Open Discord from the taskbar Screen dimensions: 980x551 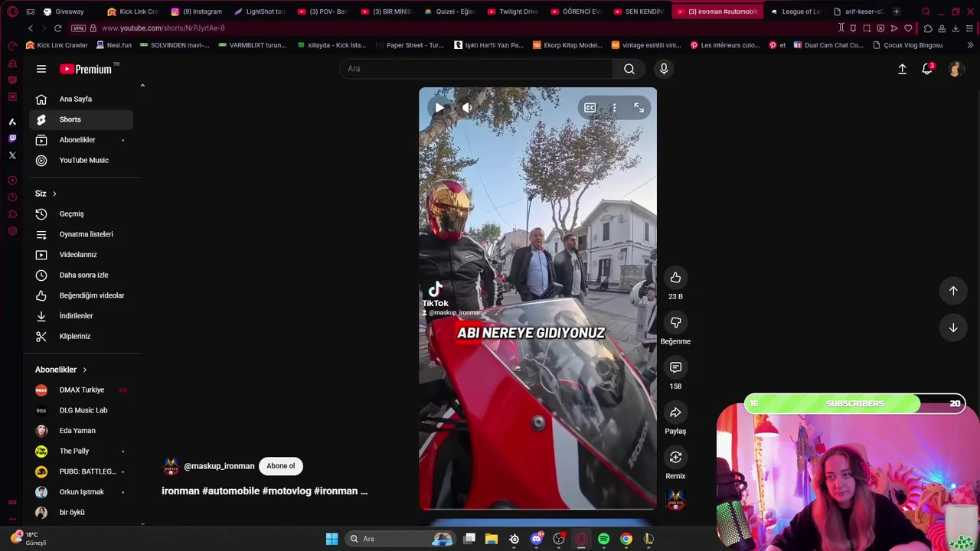537,539
